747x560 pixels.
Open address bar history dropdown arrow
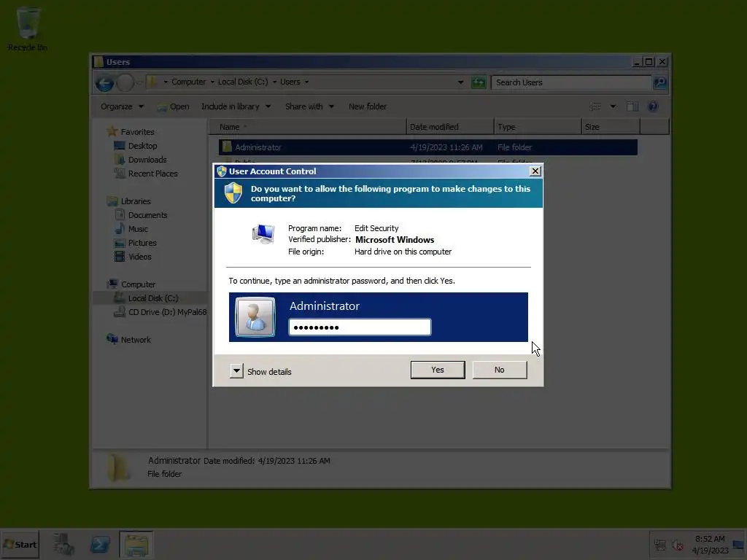click(x=460, y=82)
